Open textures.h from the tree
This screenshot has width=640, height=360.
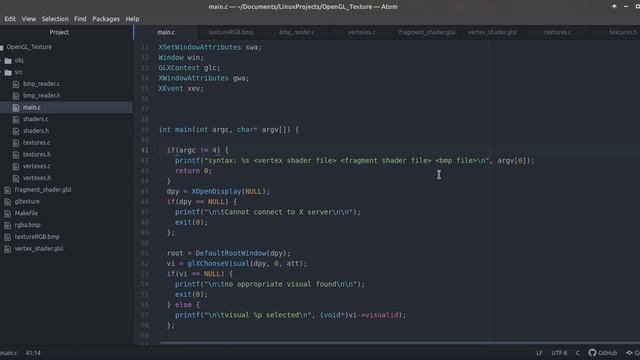(37, 155)
